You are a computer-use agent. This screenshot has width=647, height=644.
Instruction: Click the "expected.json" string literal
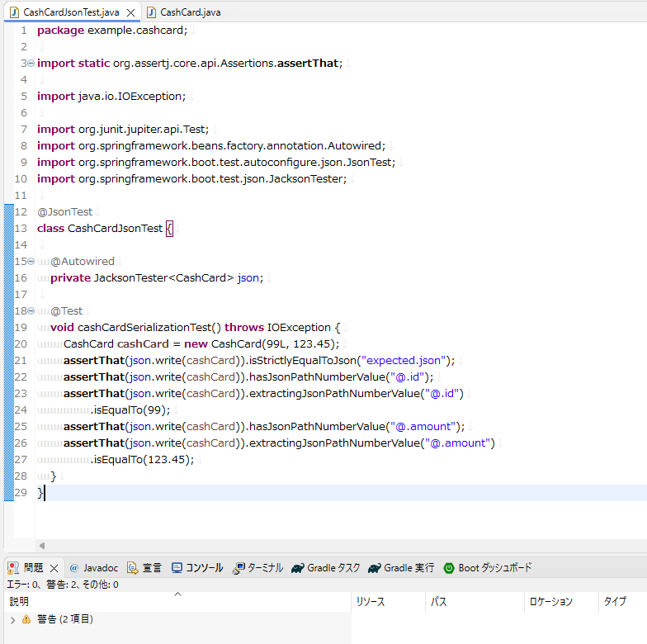click(403, 361)
